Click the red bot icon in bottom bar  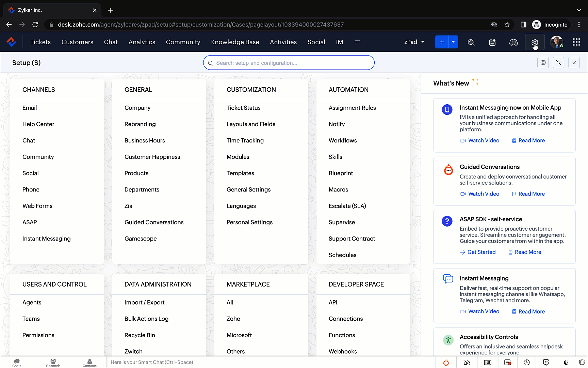coord(446,362)
